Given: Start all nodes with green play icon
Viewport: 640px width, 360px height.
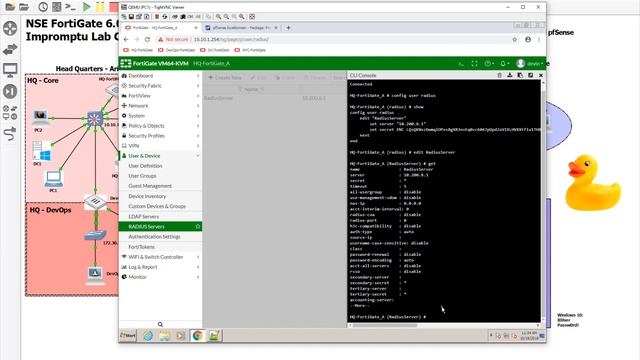Looking at the screenshot, I should pos(86,7).
